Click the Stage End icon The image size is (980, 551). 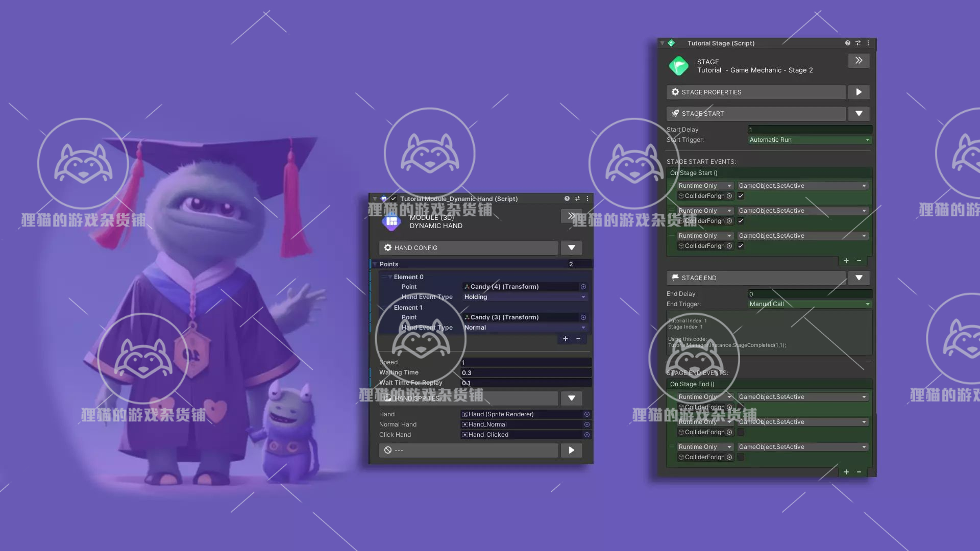click(x=675, y=278)
